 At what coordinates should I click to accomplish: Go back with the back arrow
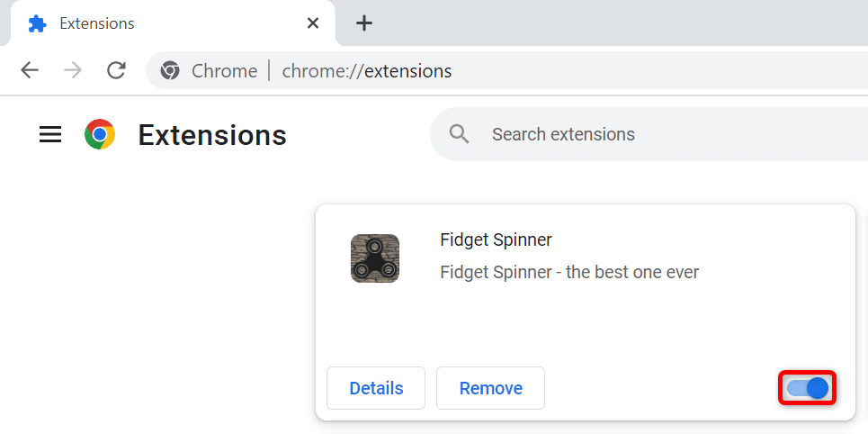(30, 70)
